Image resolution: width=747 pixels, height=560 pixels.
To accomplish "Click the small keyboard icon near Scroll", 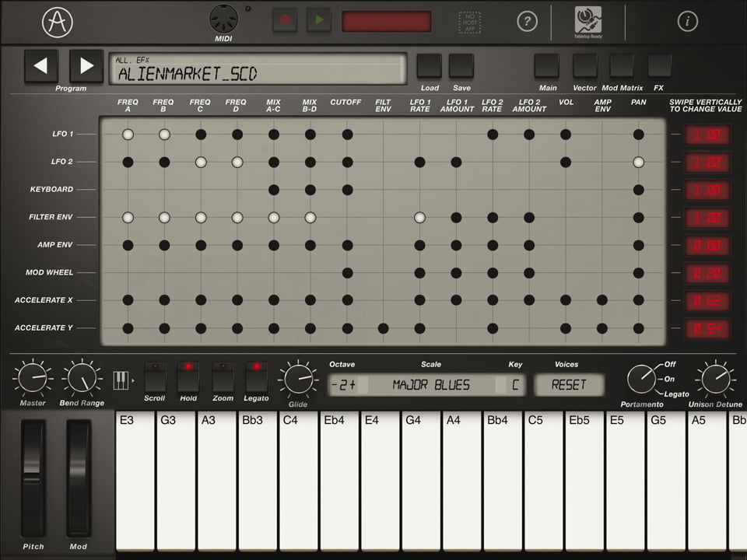I will tap(121, 380).
